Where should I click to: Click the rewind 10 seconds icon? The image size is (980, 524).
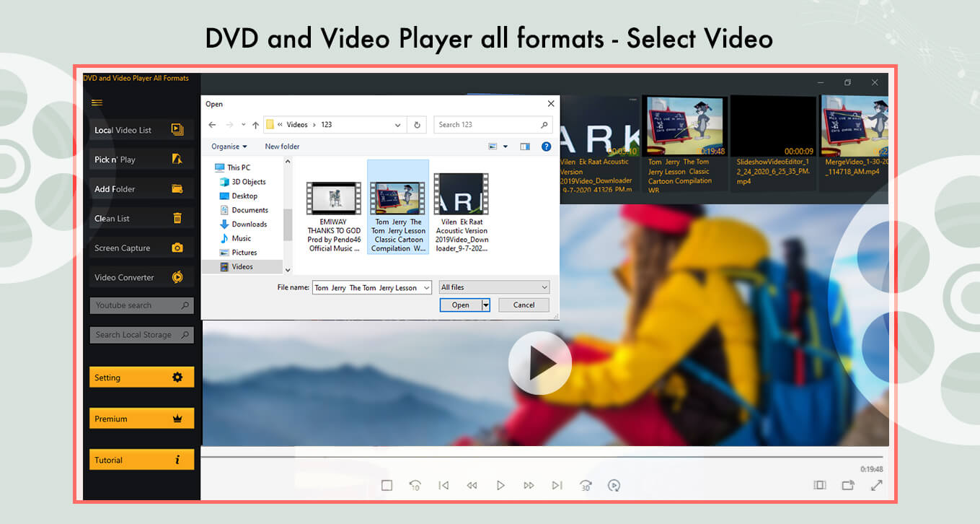tap(415, 486)
